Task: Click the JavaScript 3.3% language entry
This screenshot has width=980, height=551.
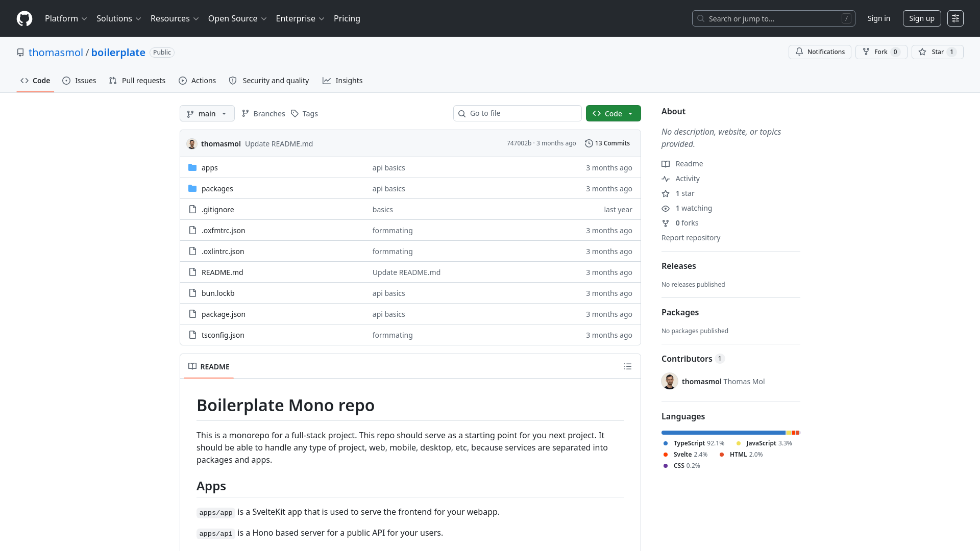Action: tap(764, 443)
